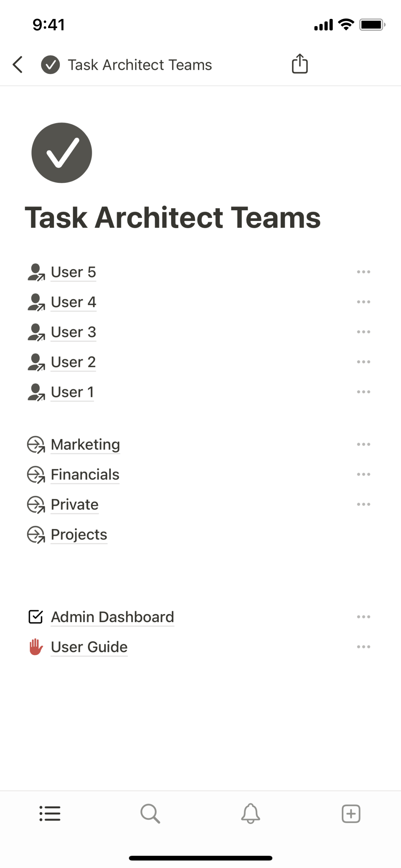Open more options for Admin Dashboard

click(x=363, y=617)
